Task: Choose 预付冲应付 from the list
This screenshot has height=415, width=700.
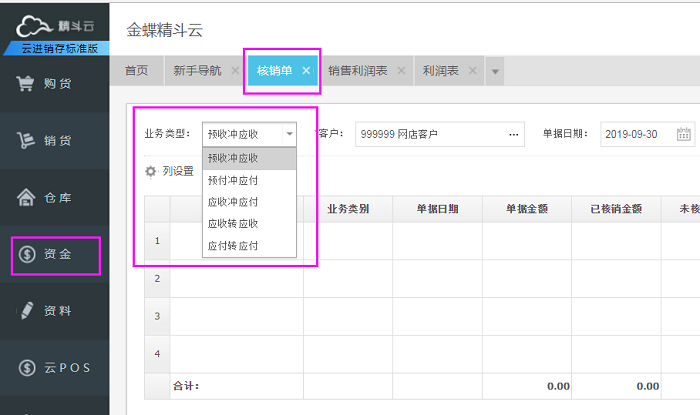Action: [x=232, y=180]
